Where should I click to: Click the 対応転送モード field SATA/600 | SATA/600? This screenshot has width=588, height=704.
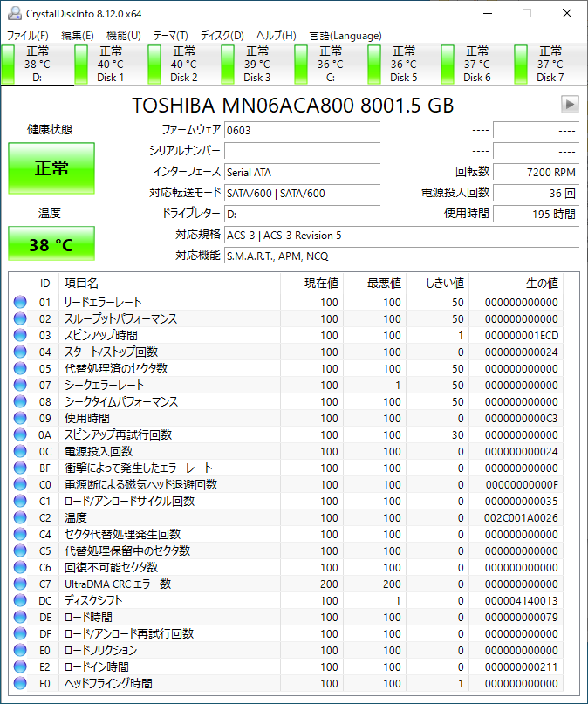pyautogui.click(x=302, y=193)
